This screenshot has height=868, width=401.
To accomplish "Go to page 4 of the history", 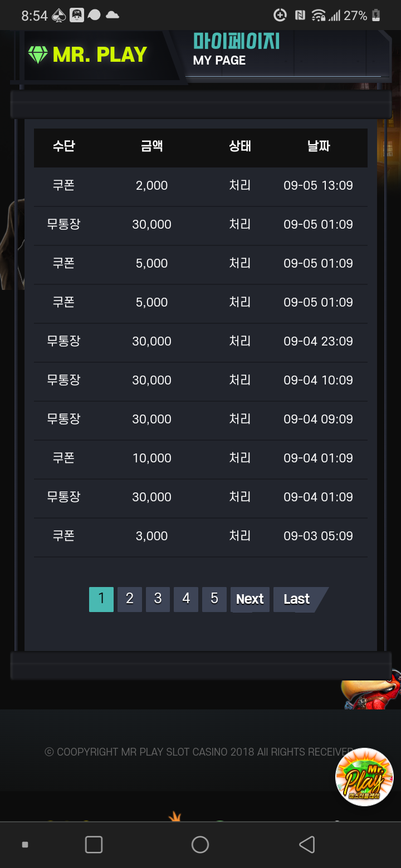I will (x=186, y=599).
